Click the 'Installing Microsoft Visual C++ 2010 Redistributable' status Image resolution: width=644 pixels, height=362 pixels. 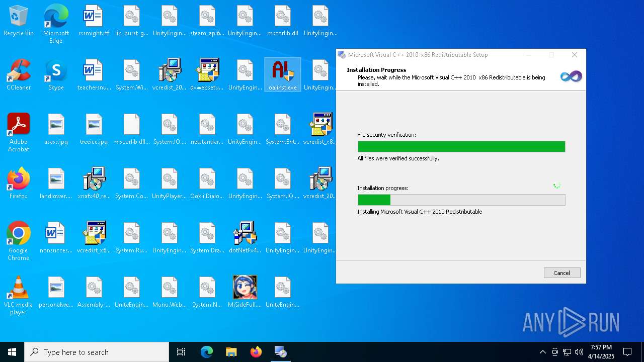(x=420, y=212)
